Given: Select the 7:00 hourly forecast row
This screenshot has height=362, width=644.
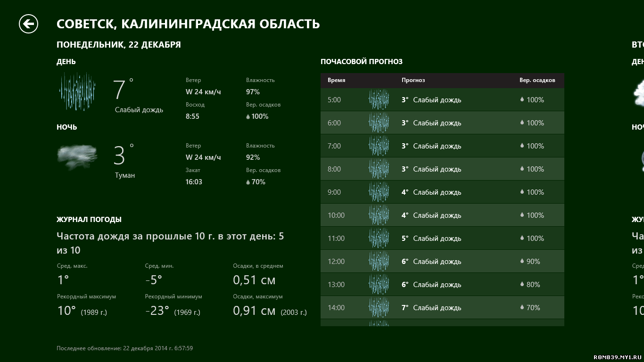Looking at the screenshot, I should [x=442, y=146].
